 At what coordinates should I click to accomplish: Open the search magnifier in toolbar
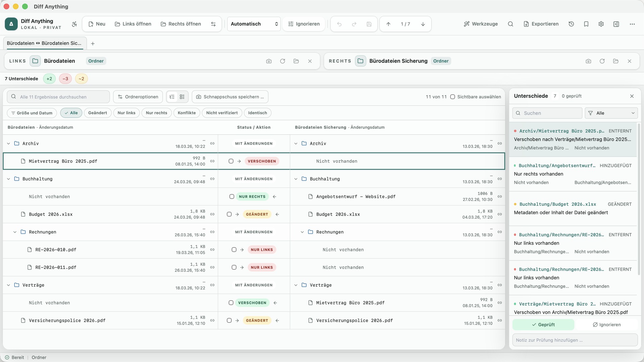coord(511,24)
